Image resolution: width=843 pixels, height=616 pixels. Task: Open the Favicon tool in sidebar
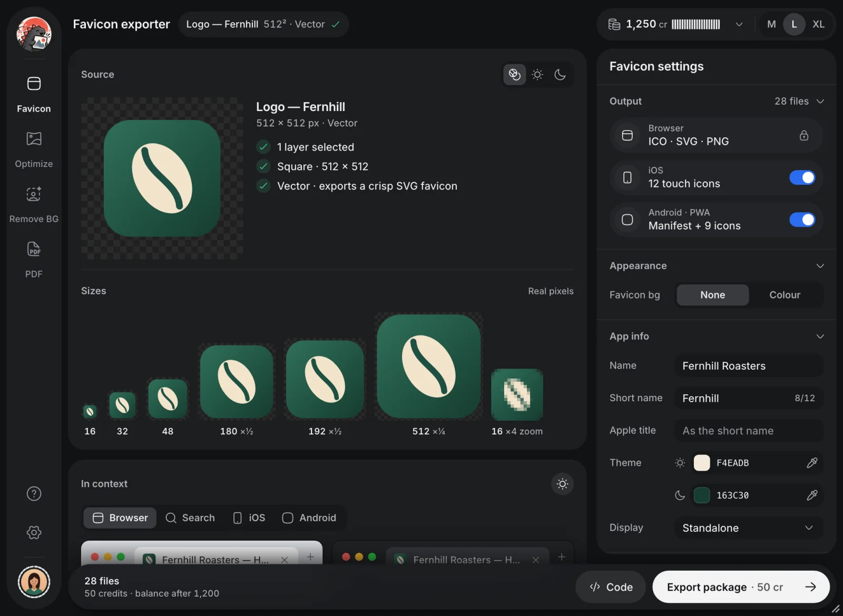pos(34,94)
